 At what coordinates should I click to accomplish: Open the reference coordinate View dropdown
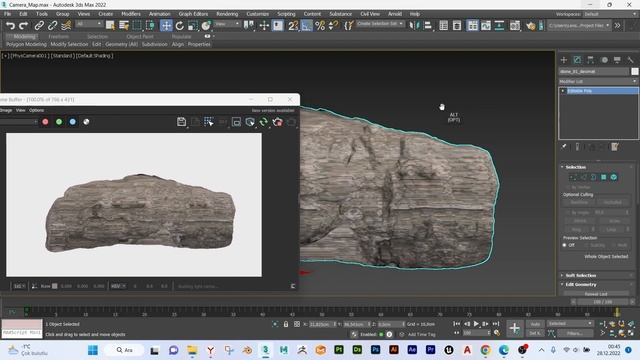coord(227,24)
